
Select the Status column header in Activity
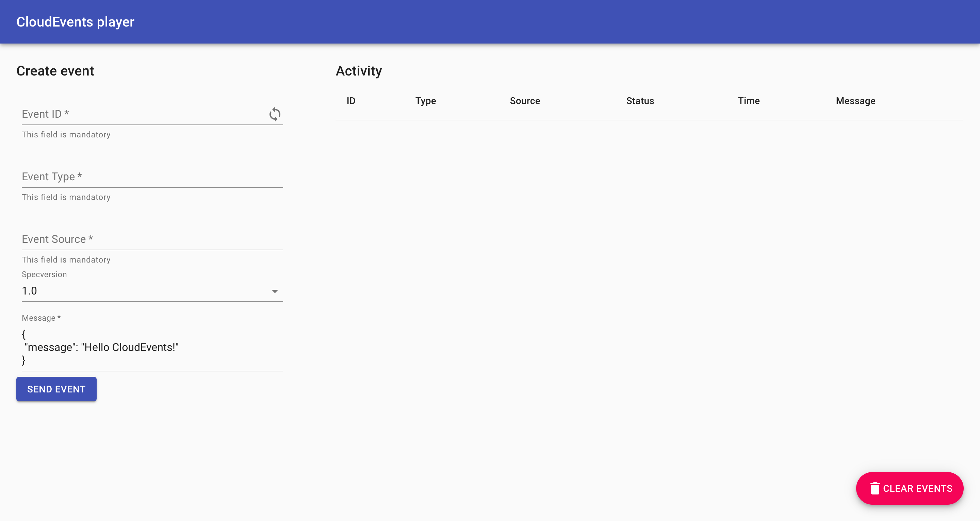click(639, 100)
